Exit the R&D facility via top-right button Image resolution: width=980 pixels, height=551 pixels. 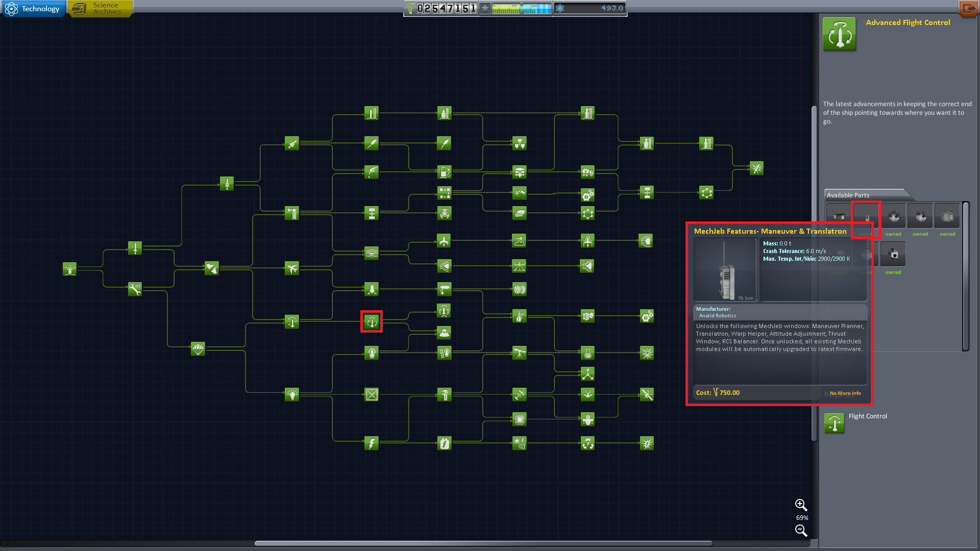pos(968,9)
